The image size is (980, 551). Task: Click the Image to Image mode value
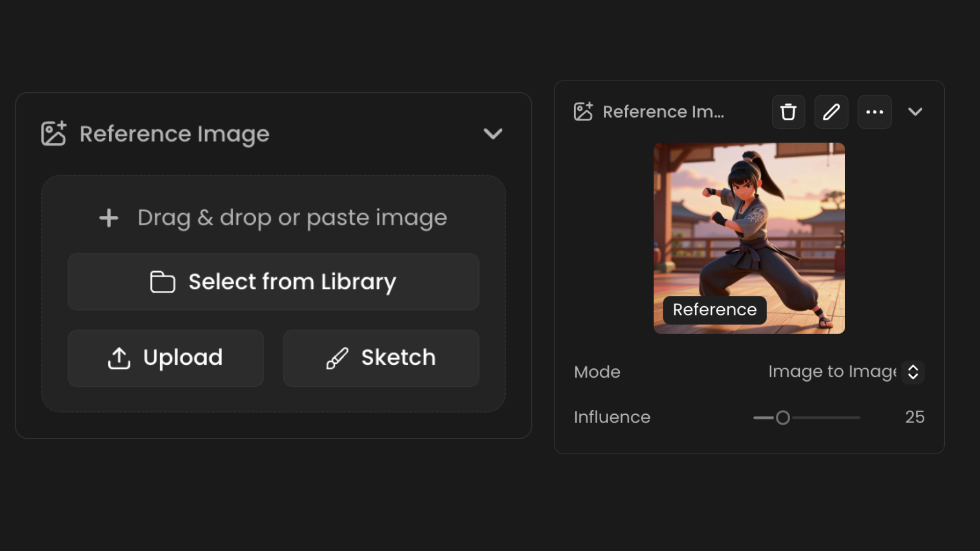point(832,372)
